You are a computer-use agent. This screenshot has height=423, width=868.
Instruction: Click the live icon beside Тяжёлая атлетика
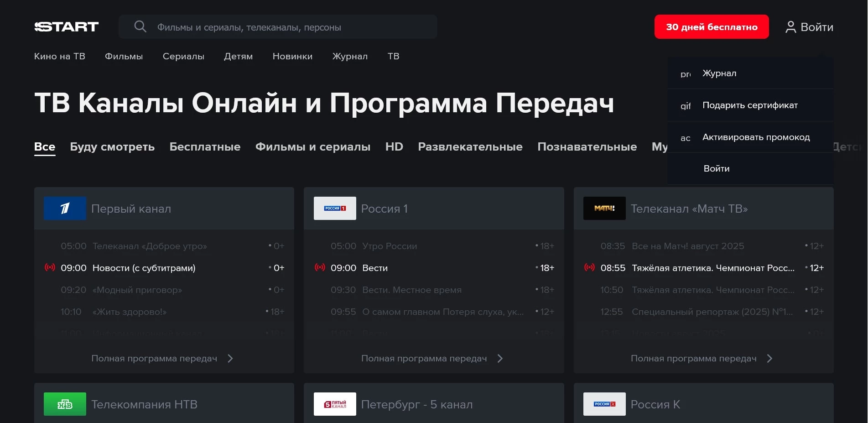(589, 268)
